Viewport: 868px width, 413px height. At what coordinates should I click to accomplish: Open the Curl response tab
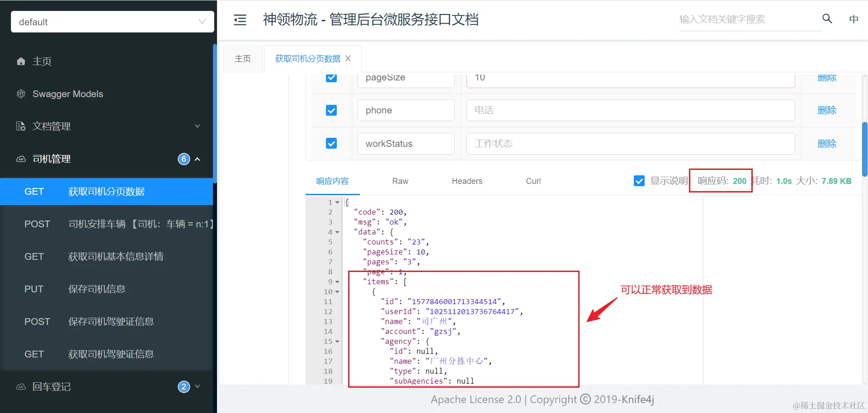tap(533, 181)
